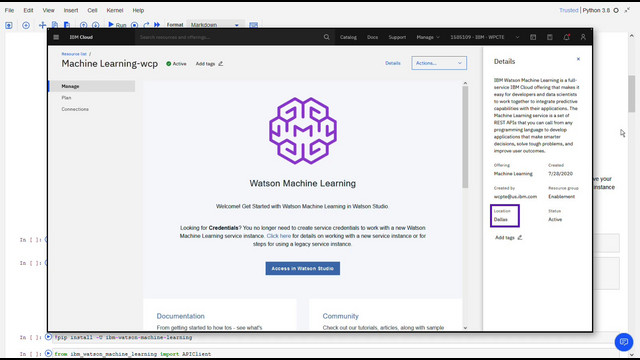
Task: Open Docs in IBM Cloud header
Action: [372, 37]
